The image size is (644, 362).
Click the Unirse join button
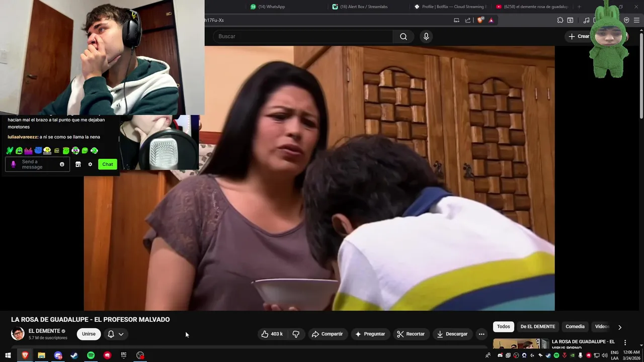point(89,334)
